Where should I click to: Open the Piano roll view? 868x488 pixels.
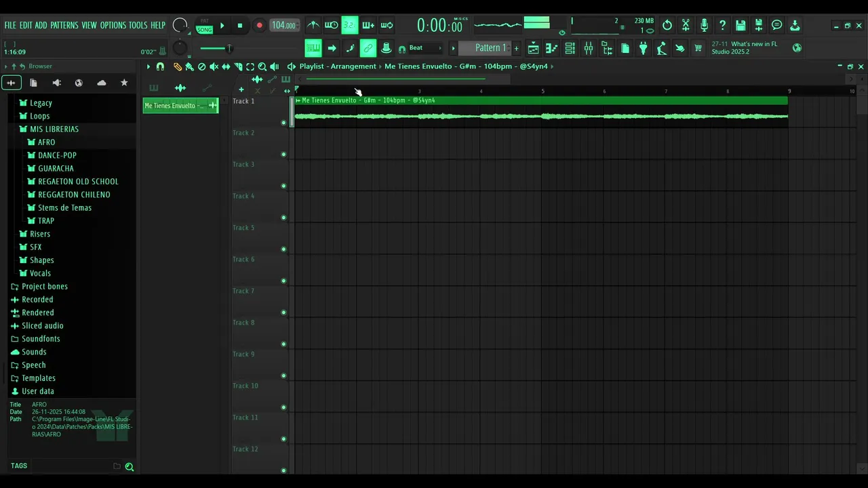click(x=552, y=48)
